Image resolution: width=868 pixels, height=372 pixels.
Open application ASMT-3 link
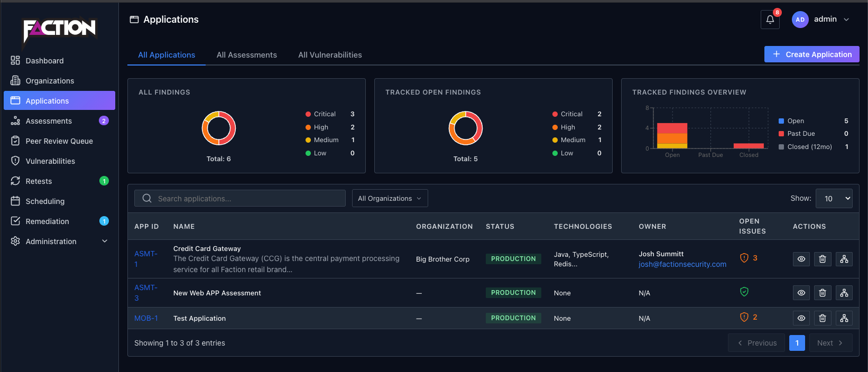click(x=146, y=293)
